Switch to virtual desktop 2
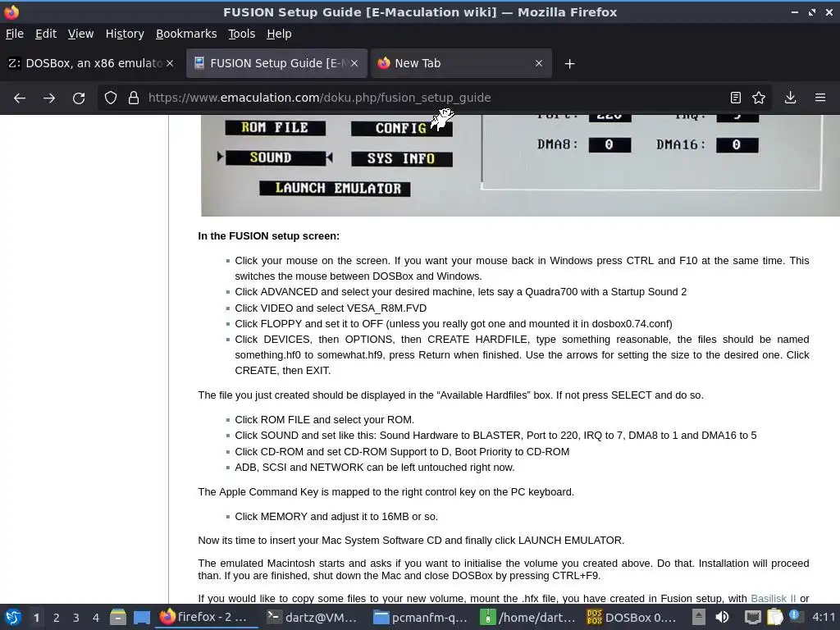Image resolution: width=840 pixels, height=630 pixels. click(57, 618)
